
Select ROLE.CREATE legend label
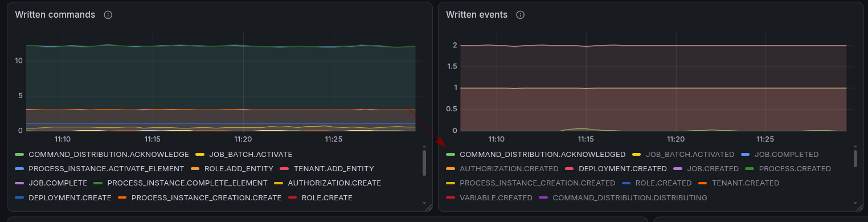[x=326, y=197]
